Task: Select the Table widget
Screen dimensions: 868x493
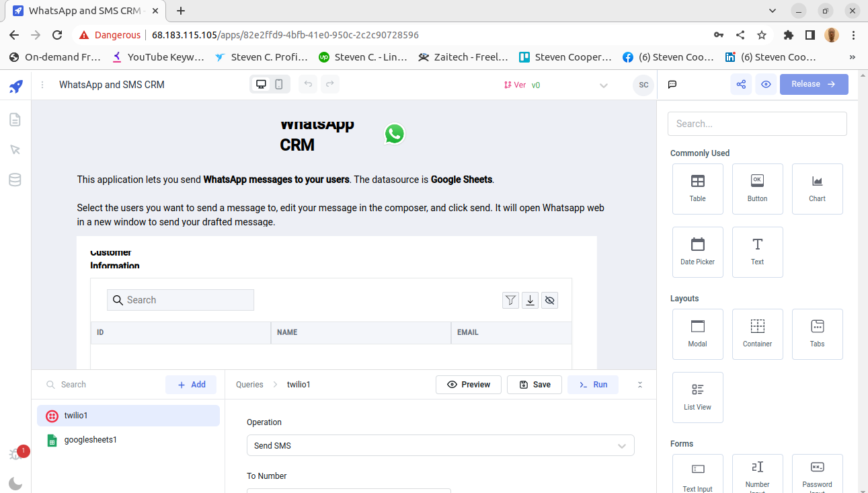Action: pos(698,189)
